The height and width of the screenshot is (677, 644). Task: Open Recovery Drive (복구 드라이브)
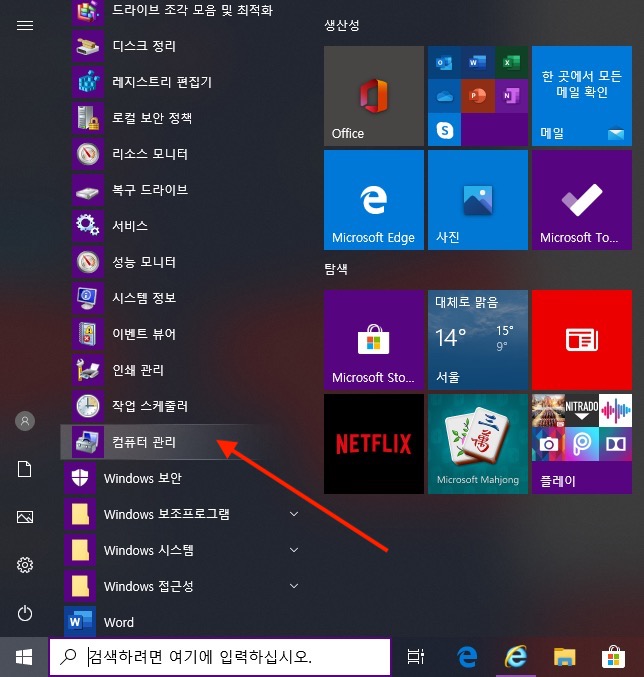(181, 190)
